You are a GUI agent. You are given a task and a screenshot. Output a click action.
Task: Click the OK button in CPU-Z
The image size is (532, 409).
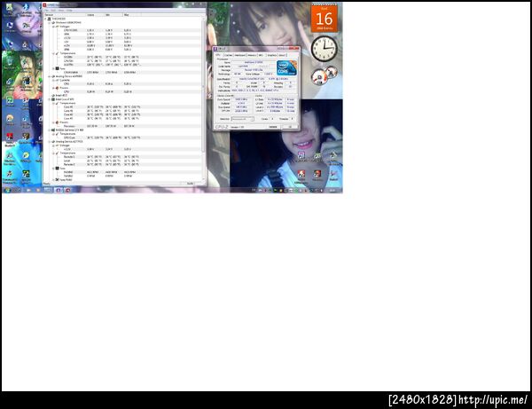pos(290,127)
